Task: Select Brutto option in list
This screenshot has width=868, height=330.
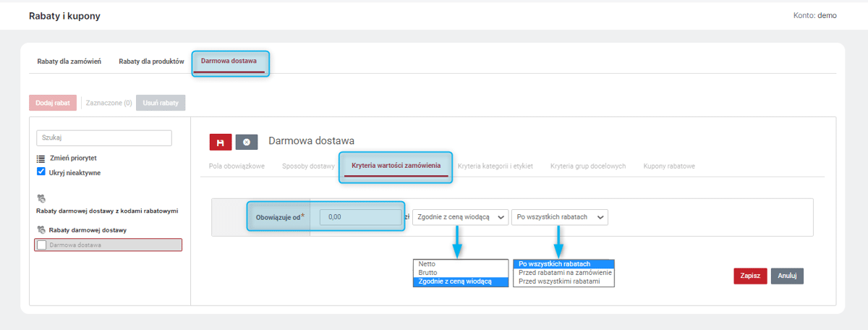Action: 460,273
